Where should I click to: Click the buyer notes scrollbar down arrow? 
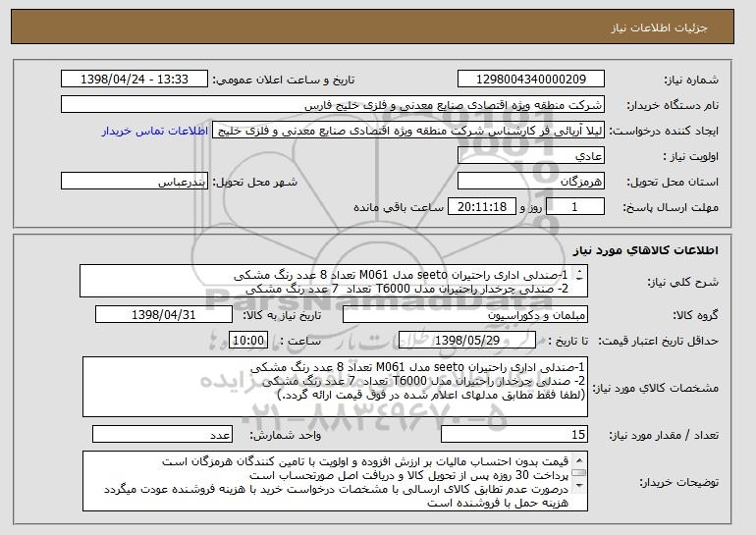(579, 486)
